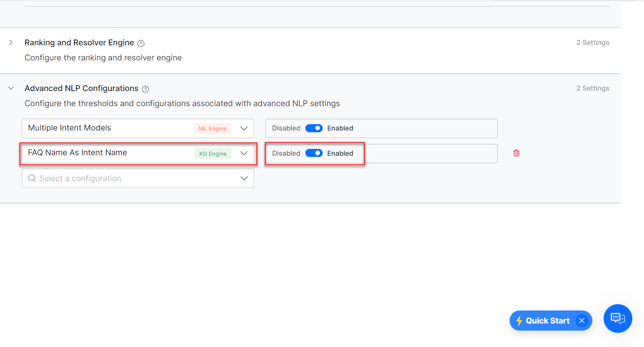The width and height of the screenshot is (644, 347).
Task: Open the chat support bubble icon
Action: click(618, 318)
